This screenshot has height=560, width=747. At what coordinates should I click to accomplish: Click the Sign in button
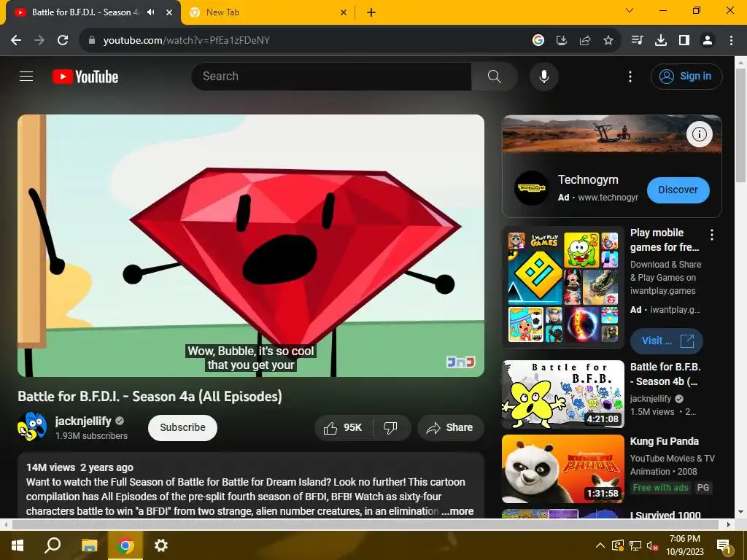point(686,76)
